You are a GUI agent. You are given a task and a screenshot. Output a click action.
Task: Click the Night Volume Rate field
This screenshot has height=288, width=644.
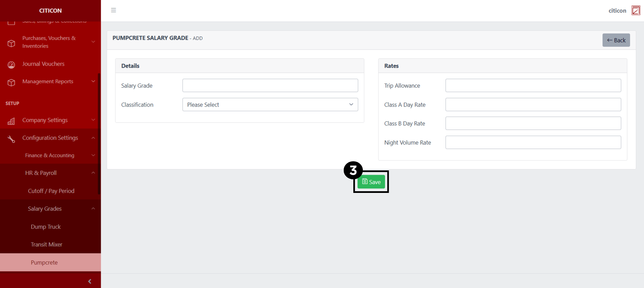click(x=533, y=142)
